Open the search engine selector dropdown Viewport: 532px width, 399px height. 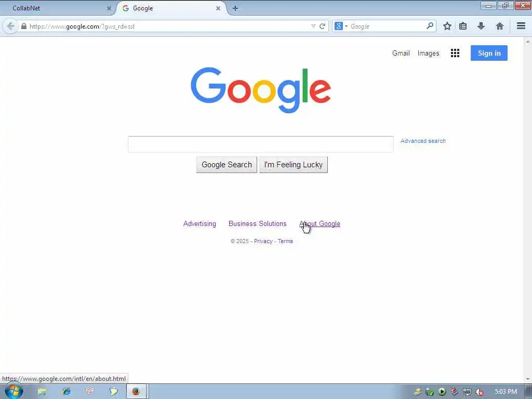click(341, 26)
